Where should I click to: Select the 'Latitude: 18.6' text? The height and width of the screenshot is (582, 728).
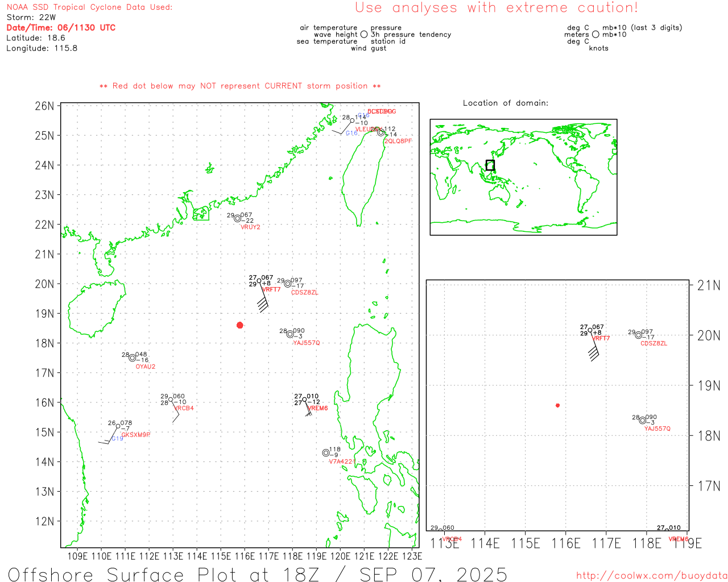[x=36, y=38]
